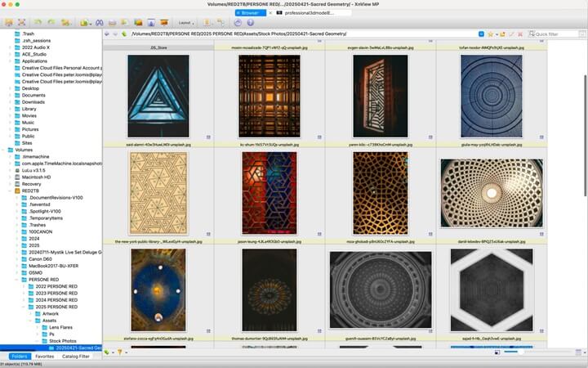Click the folder tree options toolbar icon
The height and width of the screenshot is (368, 588).
coord(220,23)
